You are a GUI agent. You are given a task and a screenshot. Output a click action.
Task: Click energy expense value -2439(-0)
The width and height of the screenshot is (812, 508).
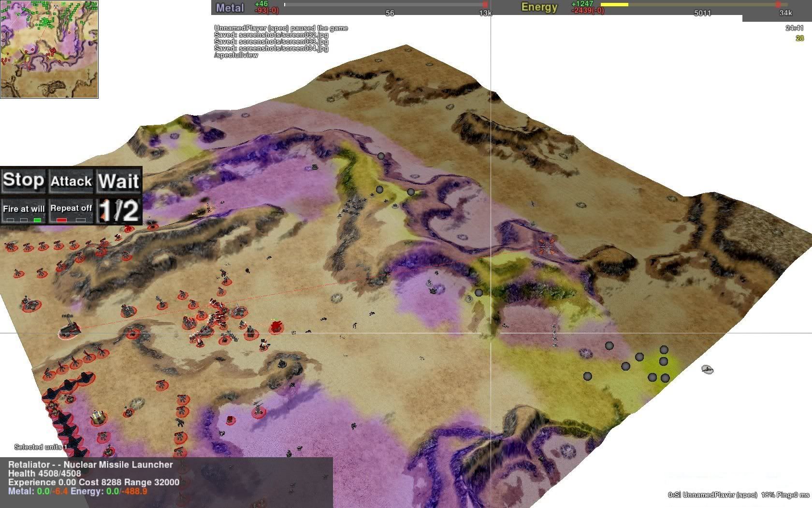(x=588, y=10)
